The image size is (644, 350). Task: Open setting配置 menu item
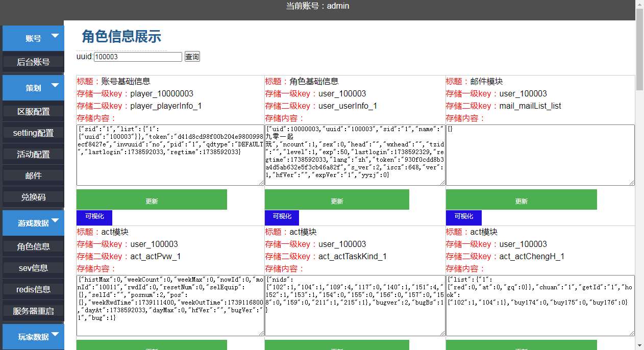[33, 133]
